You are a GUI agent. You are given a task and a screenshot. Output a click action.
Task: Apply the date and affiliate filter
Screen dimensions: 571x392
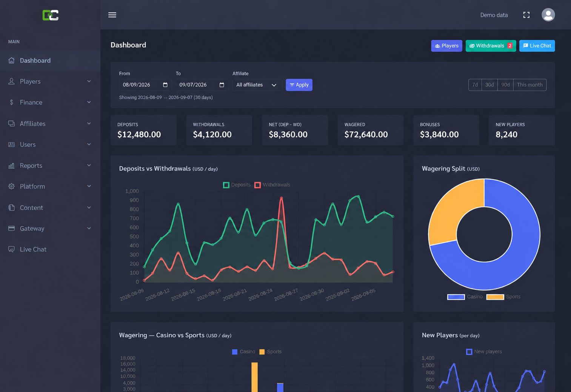(299, 85)
